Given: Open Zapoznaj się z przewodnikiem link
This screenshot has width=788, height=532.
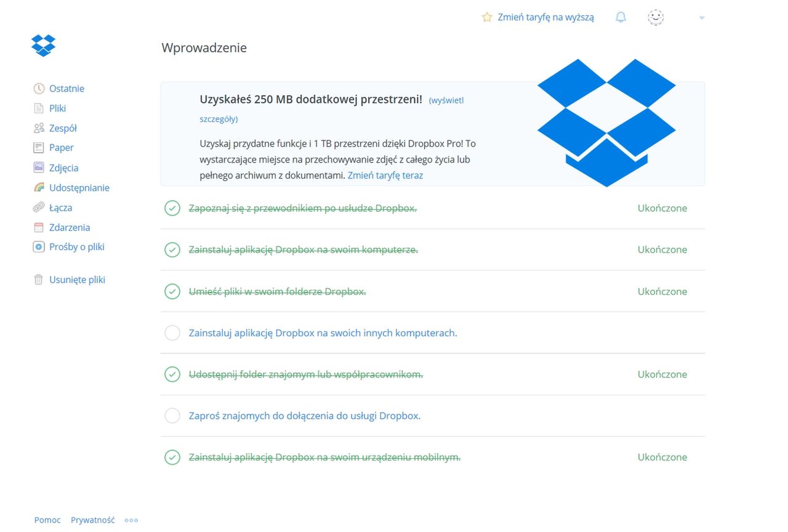Looking at the screenshot, I should 302,208.
